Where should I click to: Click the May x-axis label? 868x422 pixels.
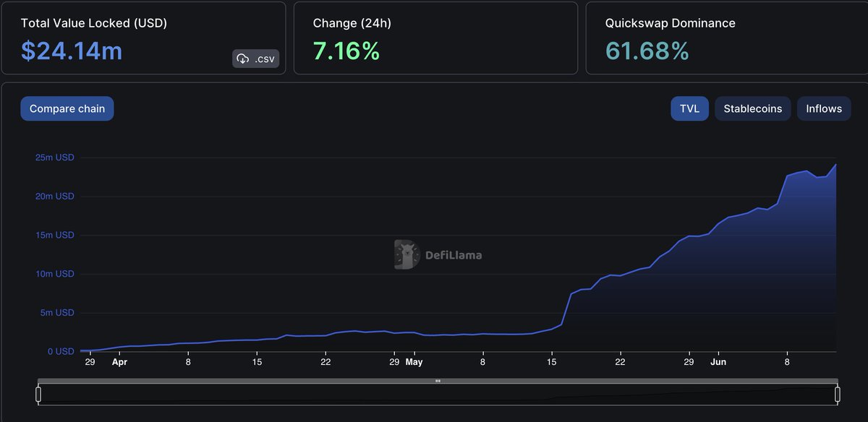(414, 362)
